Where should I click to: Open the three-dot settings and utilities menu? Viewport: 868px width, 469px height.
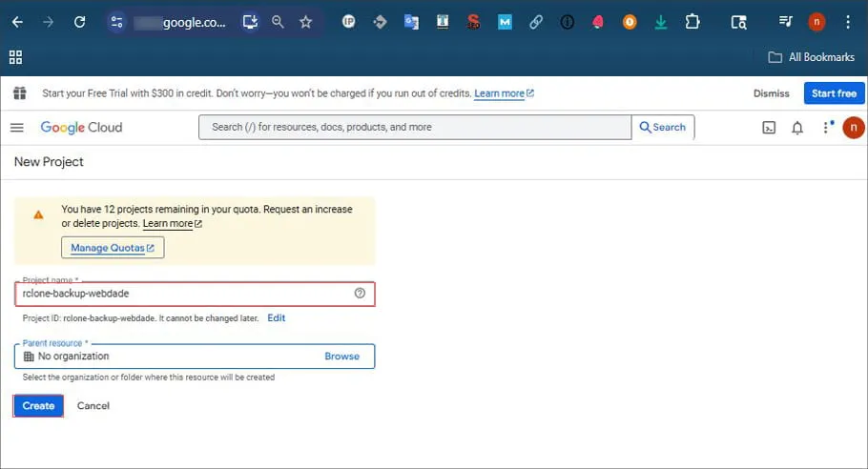[826, 128]
